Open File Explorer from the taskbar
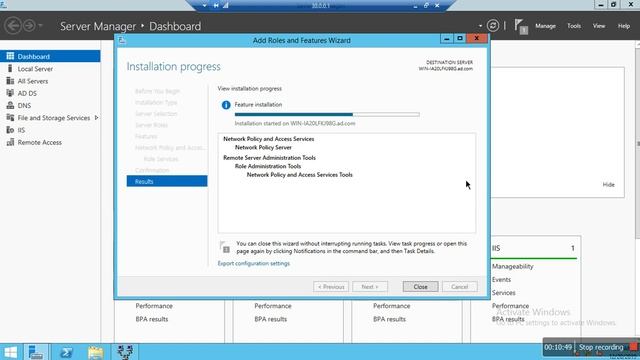Screen dimensions: 640x360 point(96,352)
